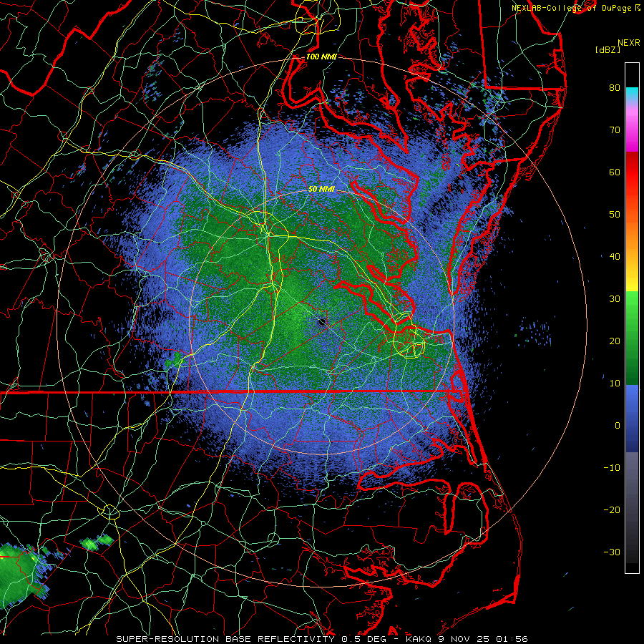Click the -20 dBZ scale value

(x=612, y=510)
